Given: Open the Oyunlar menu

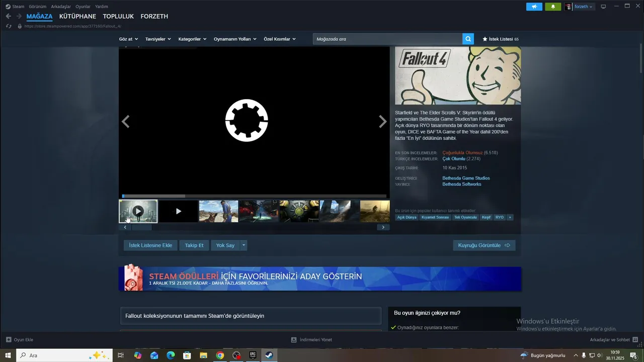Looking at the screenshot, I should click(x=83, y=7).
